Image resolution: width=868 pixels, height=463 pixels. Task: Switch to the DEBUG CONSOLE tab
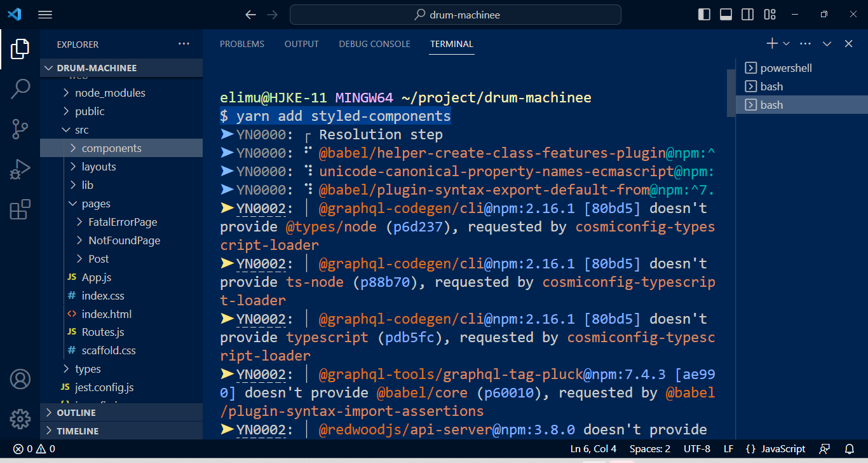click(x=374, y=44)
